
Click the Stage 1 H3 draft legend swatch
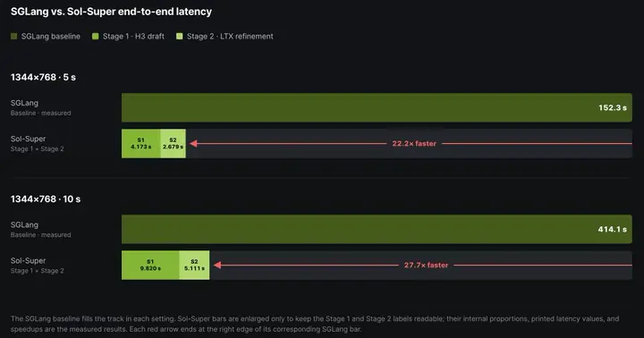[x=96, y=37]
